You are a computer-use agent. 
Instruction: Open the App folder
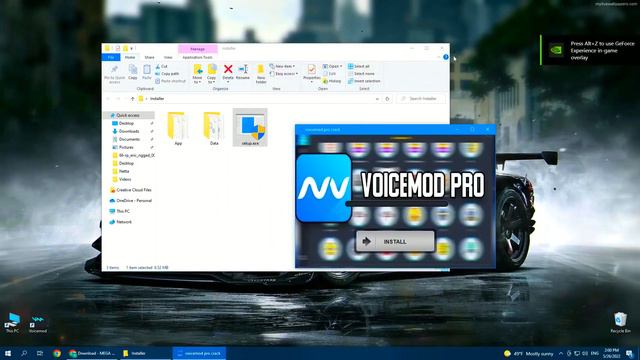(178, 128)
